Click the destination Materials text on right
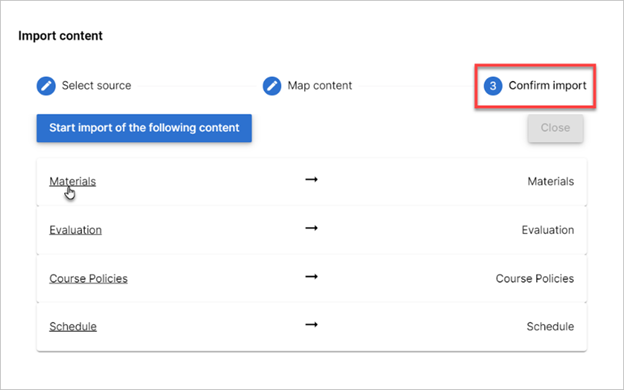Screen dimensions: 624x390 (551, 181)
